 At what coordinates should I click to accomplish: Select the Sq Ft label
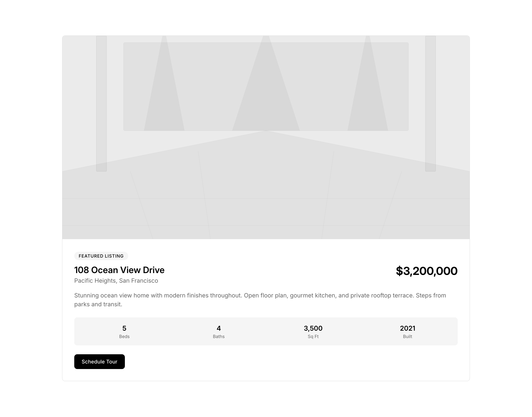point(313,336)
